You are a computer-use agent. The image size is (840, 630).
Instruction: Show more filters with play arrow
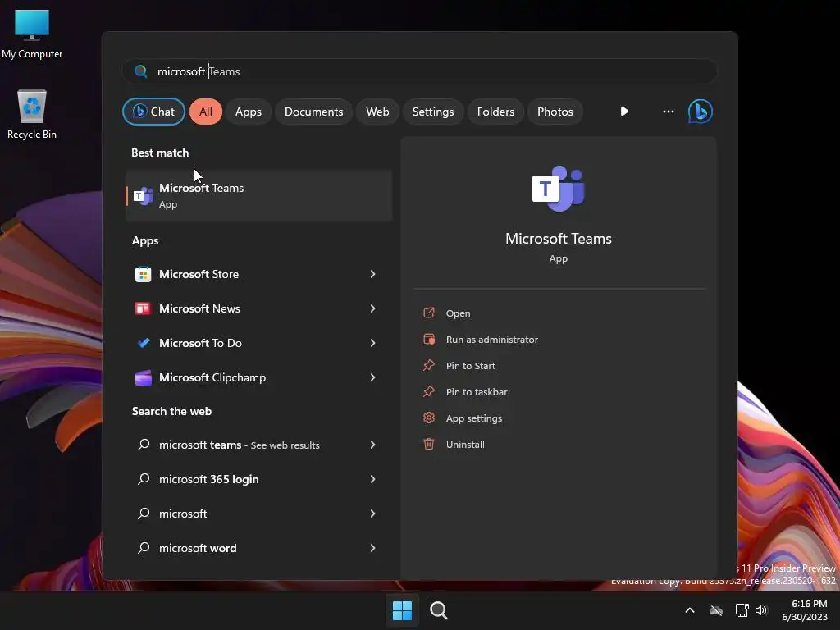(624, 112)
